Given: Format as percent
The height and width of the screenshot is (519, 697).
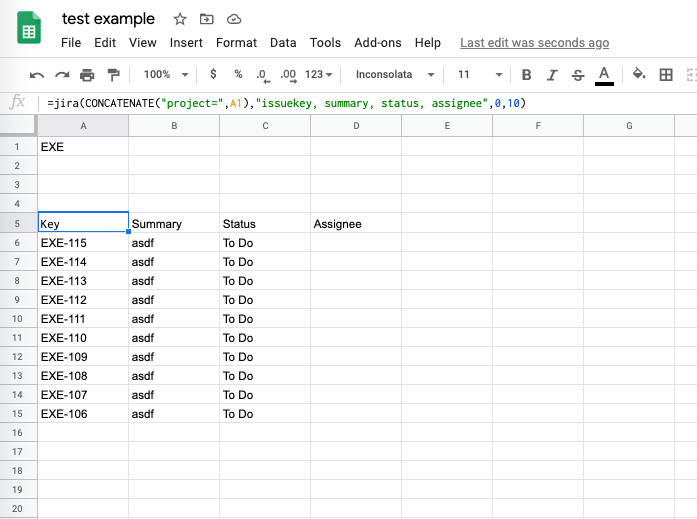Looking at the screenshot, I should point(238,74).
